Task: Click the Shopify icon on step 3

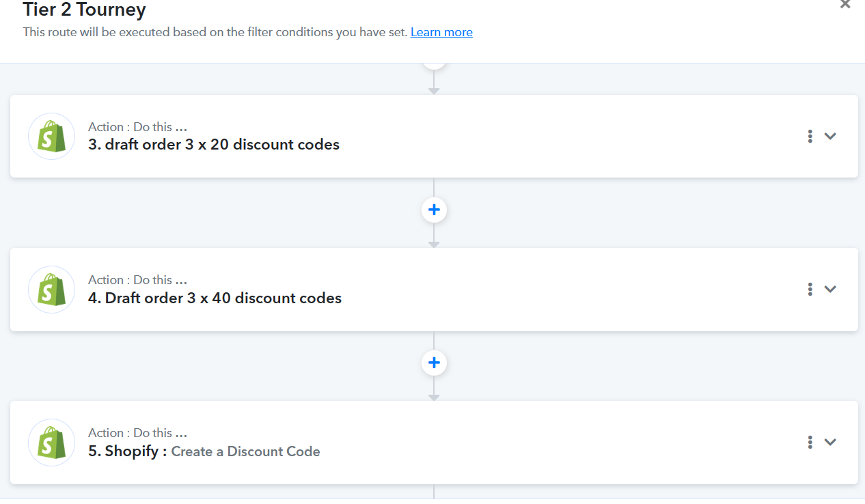Action: (51, 136)
